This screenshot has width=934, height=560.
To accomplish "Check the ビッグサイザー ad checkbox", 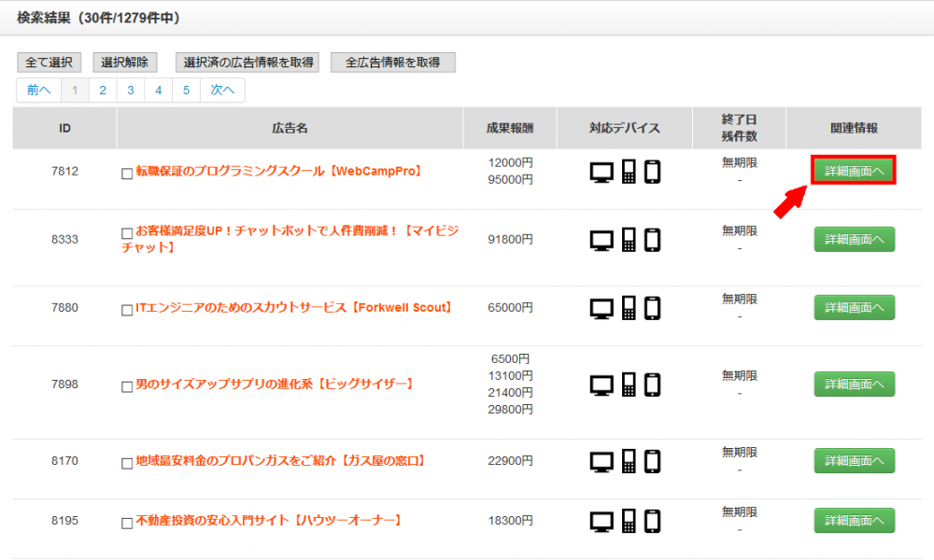I will 127,386.
